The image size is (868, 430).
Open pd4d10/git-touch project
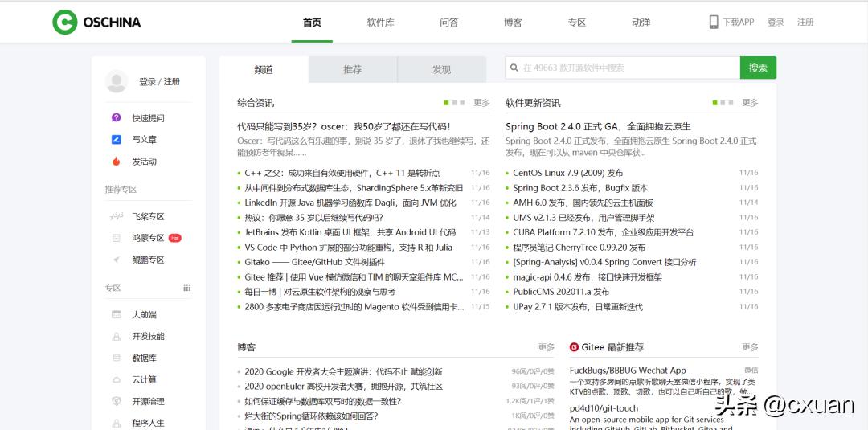(x=604, y=408)
